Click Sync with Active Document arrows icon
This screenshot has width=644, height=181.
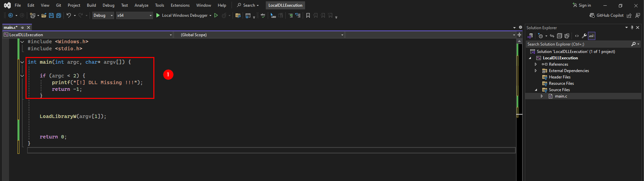(552, 36)
